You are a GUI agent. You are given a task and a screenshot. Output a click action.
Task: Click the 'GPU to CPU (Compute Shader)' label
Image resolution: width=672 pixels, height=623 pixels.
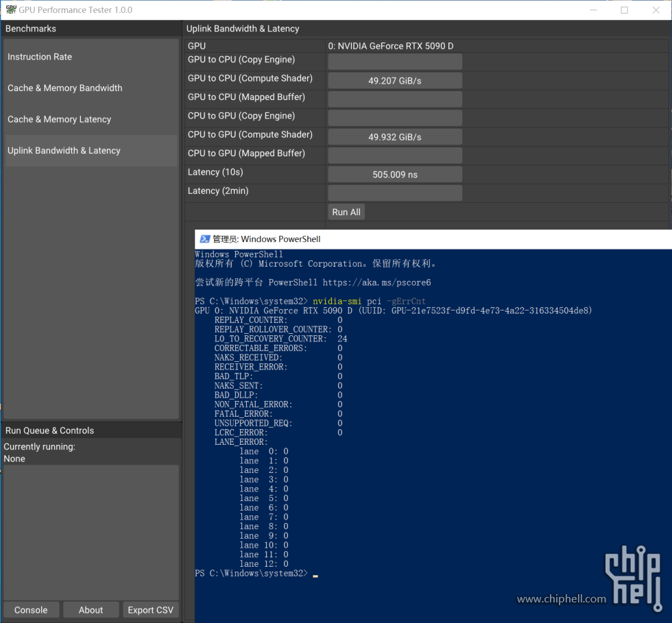coord(250,78)
